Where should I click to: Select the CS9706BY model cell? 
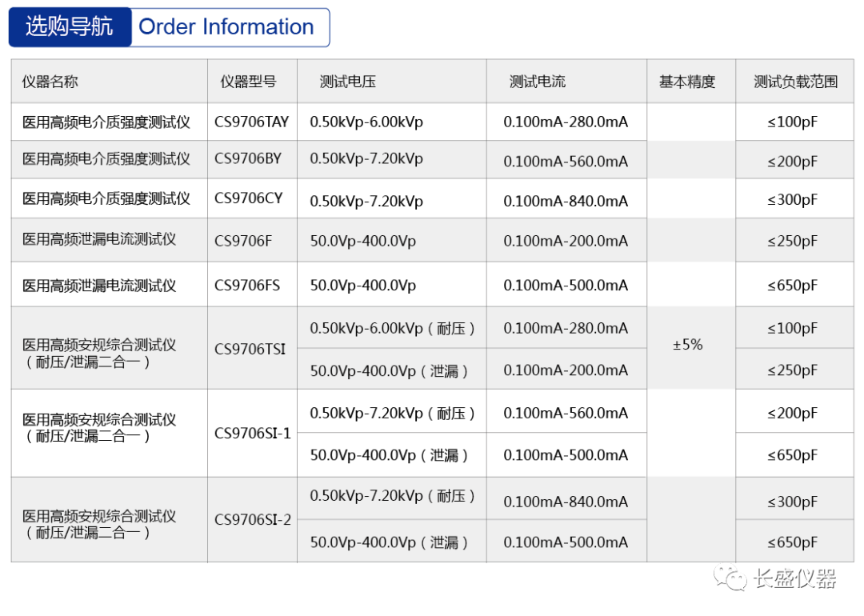(248, 158)
